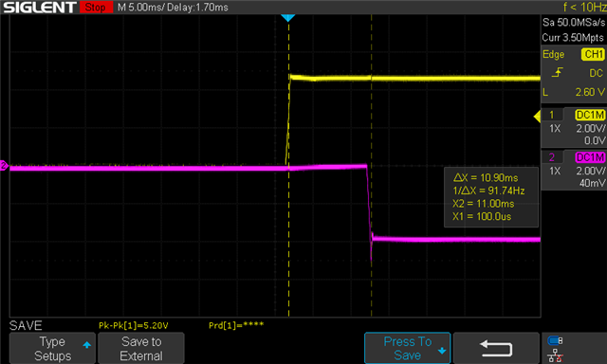The width and height of the screenshot is (607, 364).
Task: Click the cursor ΔX readout box
Action: click(491, 197)
